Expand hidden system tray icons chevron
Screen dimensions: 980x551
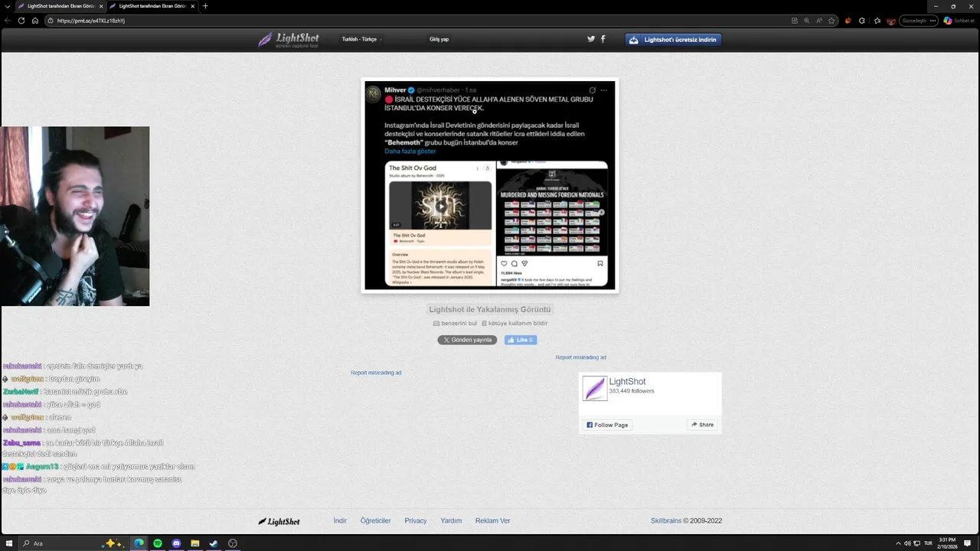click(x=899, y=543)
